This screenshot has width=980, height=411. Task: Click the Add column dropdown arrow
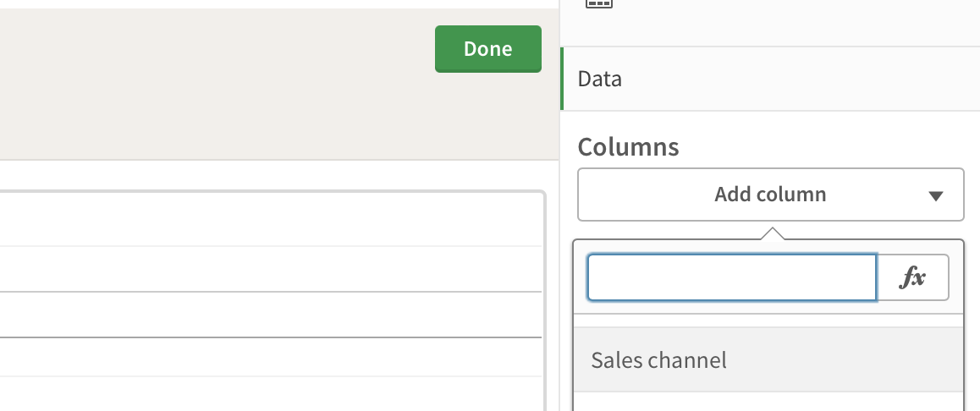pos(935,195)
